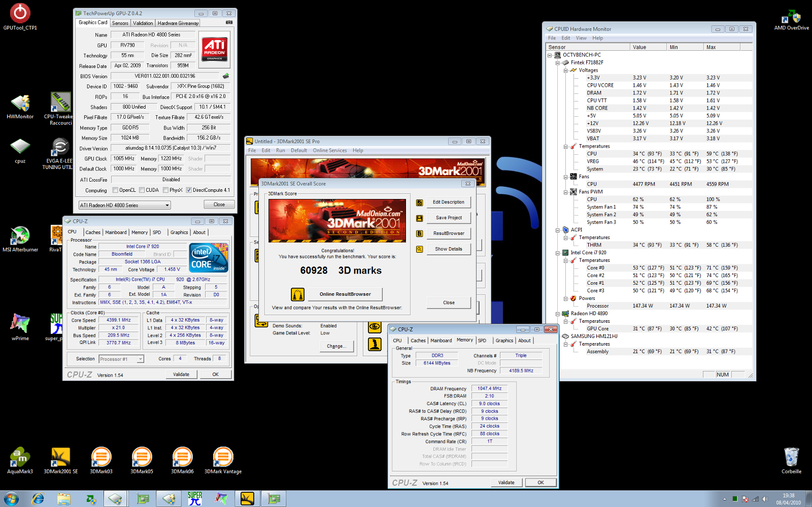Open the GPU-Z Validation tab
Screen dimensions: 812x507
[143, 23]
